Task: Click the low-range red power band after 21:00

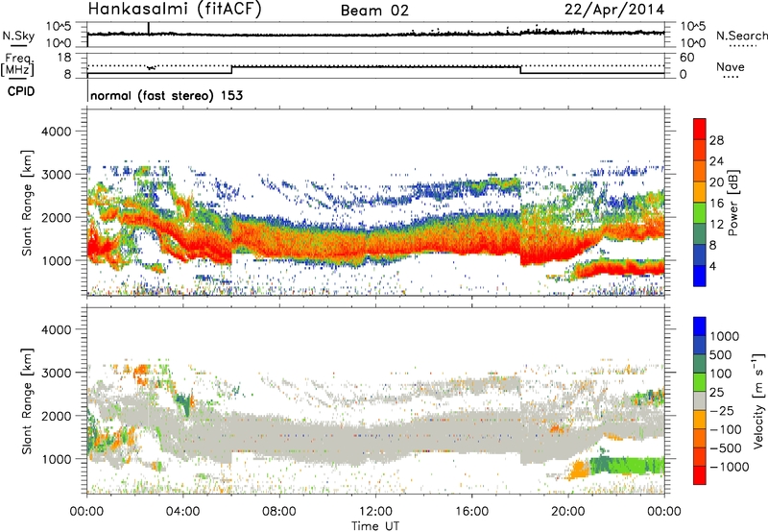Action: (x=619, y=269)
